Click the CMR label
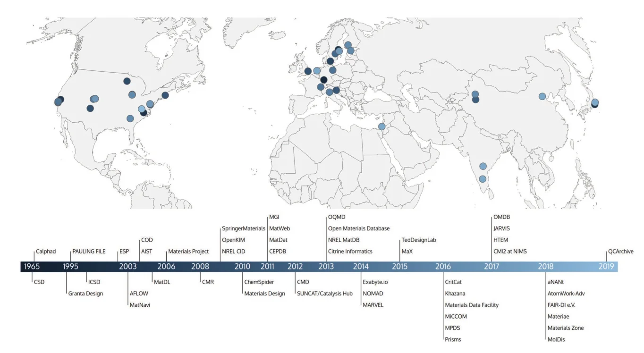This screenshot has height=353, width=644. coord(208,282)
